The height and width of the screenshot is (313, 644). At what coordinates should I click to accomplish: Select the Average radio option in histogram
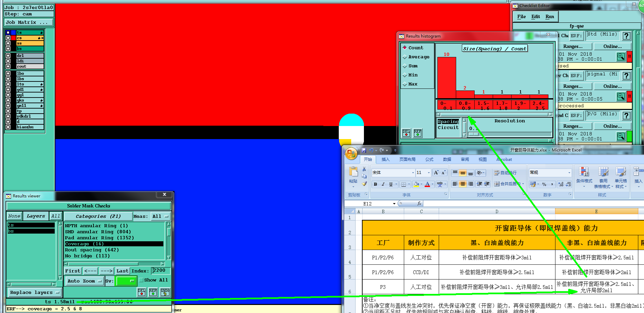coord(405,57)
